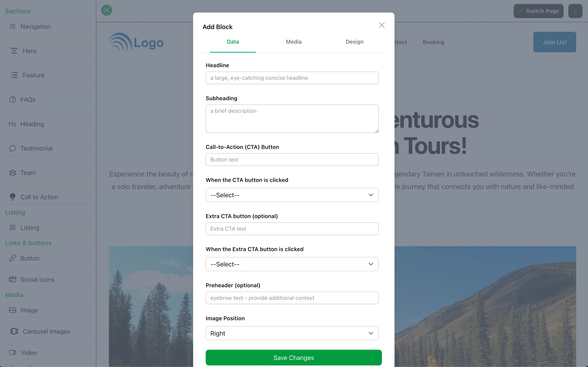
Task: Focus the Subheading text area
Action: (x=292, y=118)
